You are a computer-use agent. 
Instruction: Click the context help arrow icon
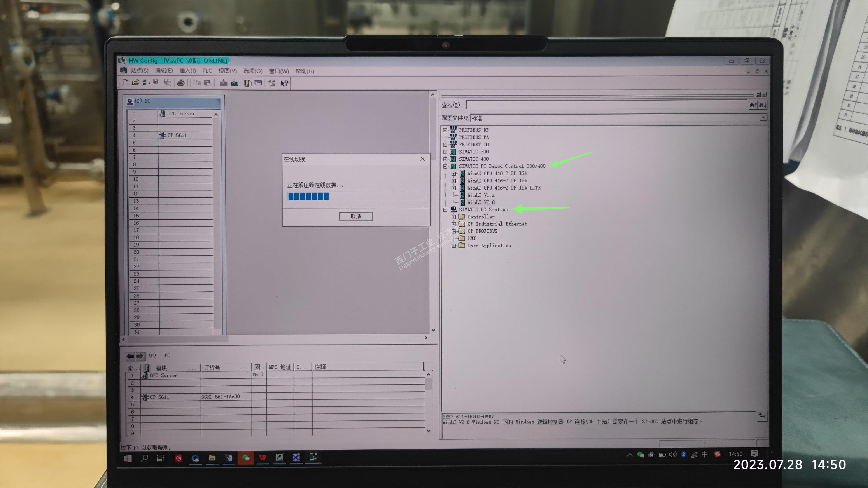(284, 83)
